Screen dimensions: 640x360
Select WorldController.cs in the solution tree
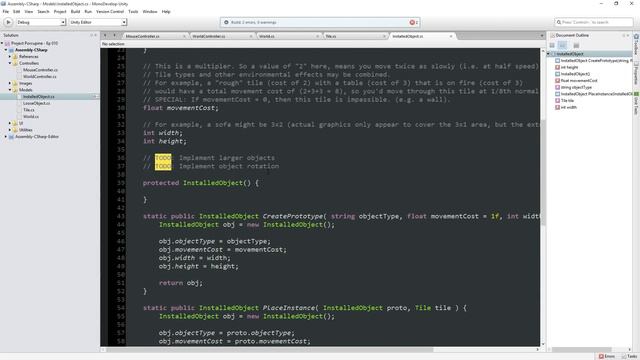[x=40, y=76]
